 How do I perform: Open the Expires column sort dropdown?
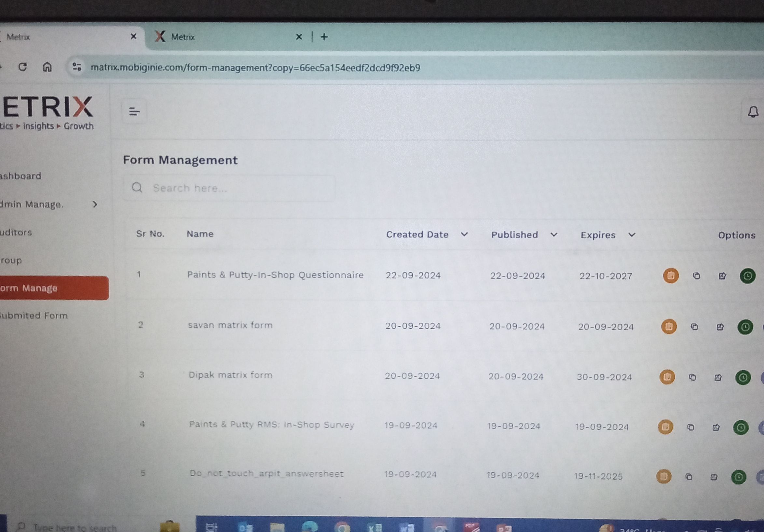click(x=631, y=235)
